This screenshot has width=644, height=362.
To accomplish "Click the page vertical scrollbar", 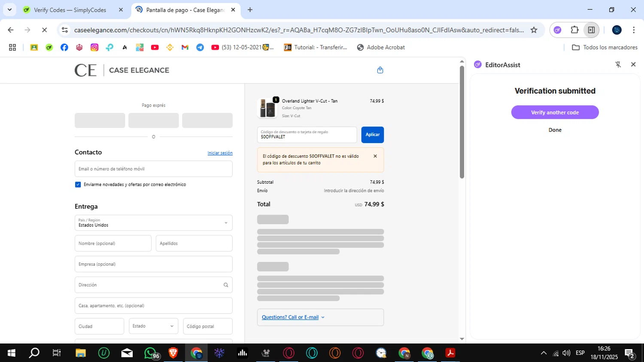I will point(462,122).
